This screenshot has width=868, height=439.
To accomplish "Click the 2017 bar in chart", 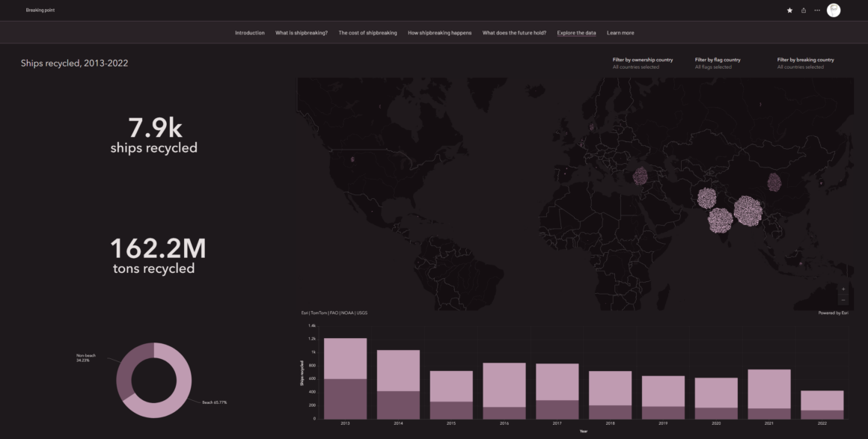I will tap(557, 391).
